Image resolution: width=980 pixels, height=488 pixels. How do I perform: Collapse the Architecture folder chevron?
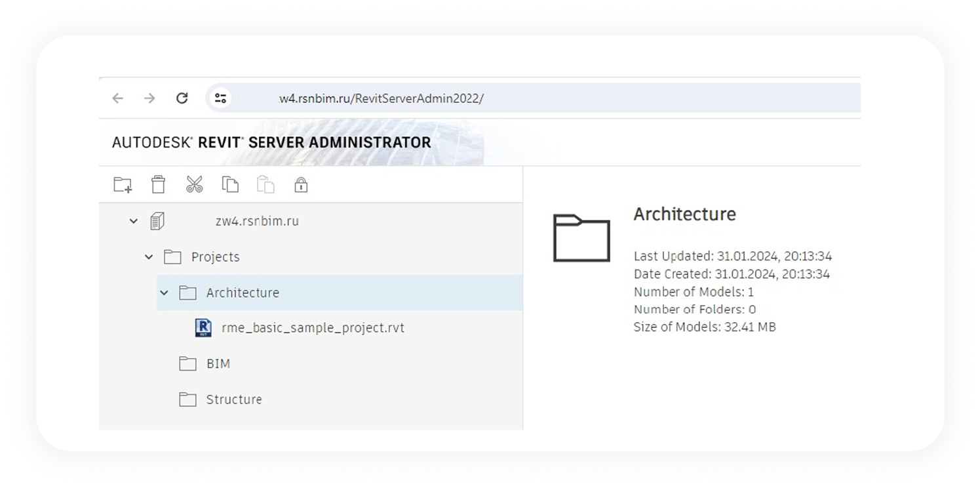(165, 293)
